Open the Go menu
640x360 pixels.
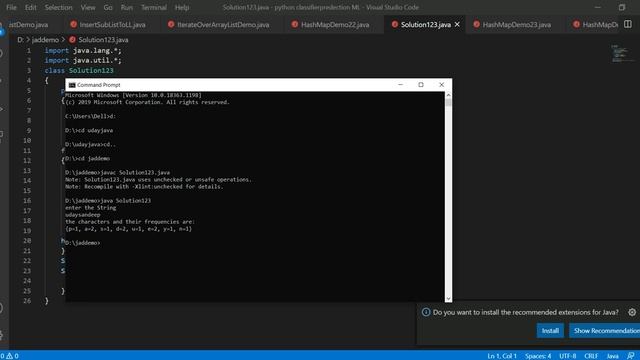(x=108, y=7)
